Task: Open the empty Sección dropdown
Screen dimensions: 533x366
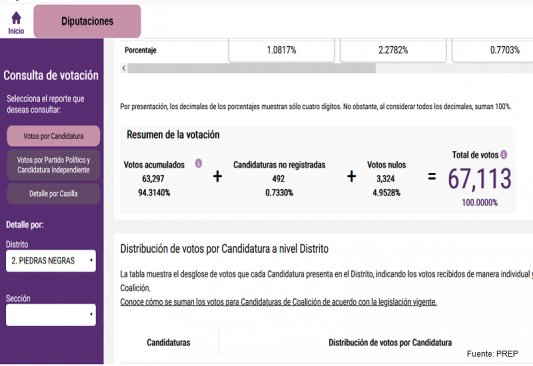Action: (x=51, y=315)
